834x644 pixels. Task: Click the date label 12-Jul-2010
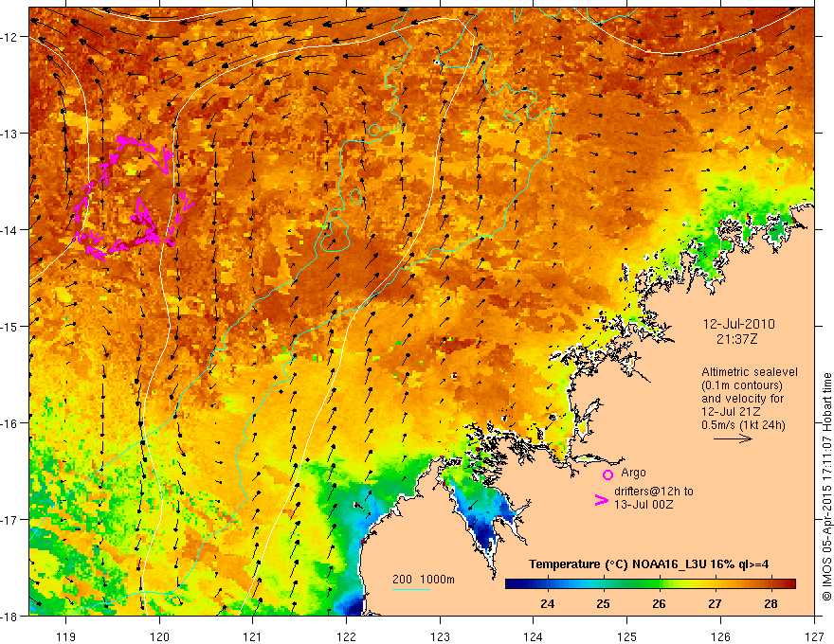[x=738, y=324]
